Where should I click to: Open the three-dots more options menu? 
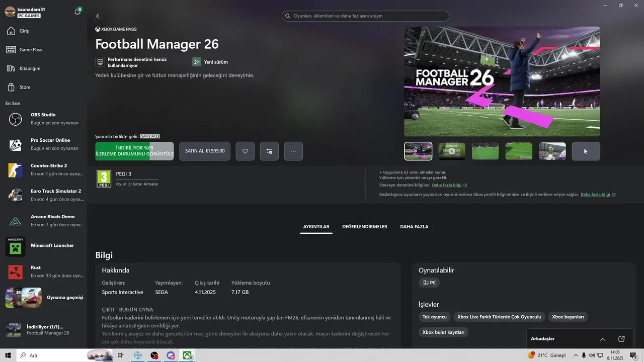pos(293,151)
